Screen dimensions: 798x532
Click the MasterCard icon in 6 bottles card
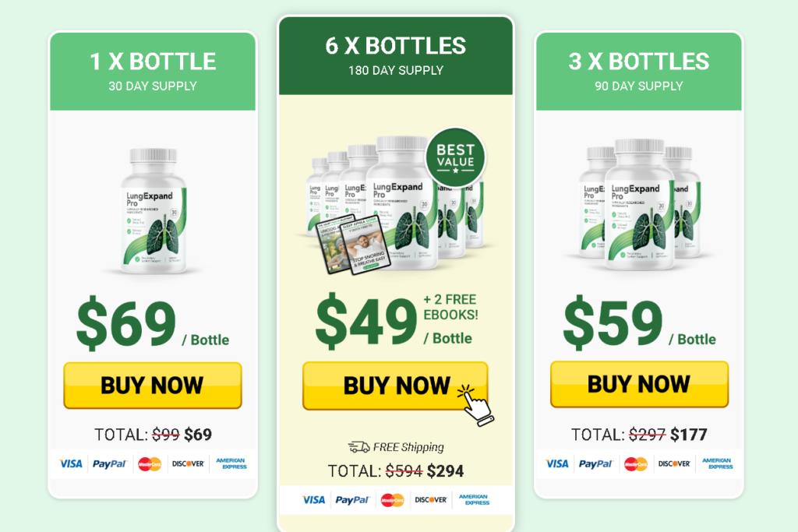392,501
